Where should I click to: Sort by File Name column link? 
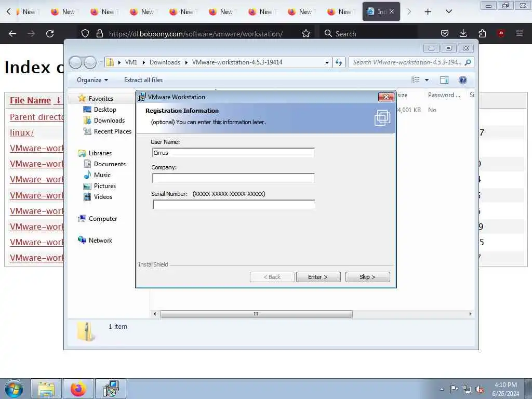pyautogui.click(x=30, y=100)
